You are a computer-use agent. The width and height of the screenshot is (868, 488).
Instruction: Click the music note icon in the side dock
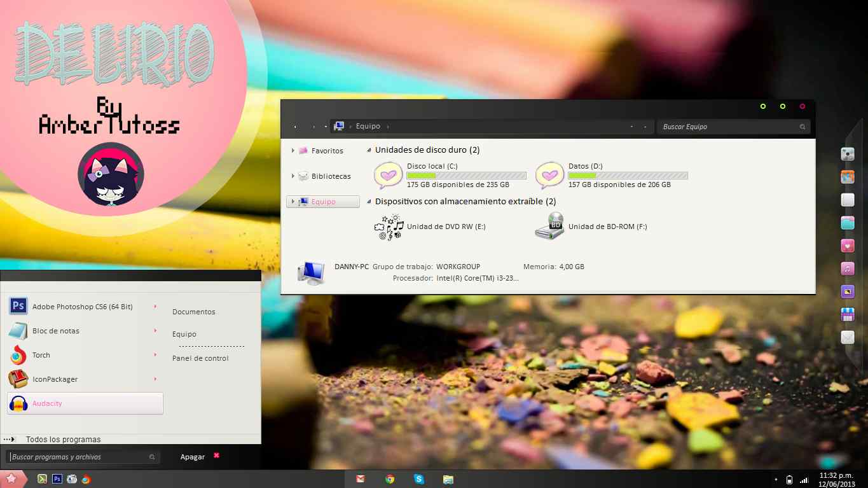847,268
